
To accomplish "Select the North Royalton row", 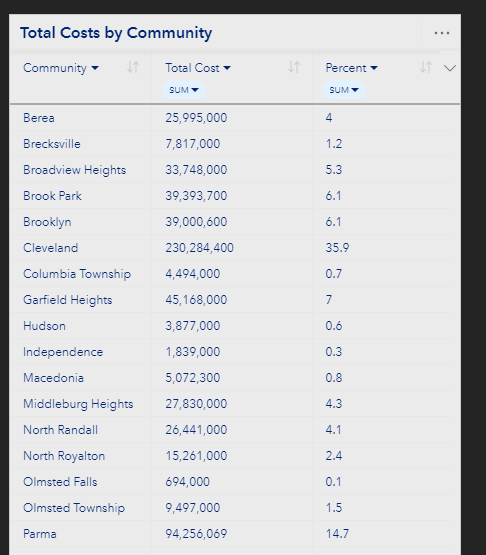I will [x=231, y=456].
